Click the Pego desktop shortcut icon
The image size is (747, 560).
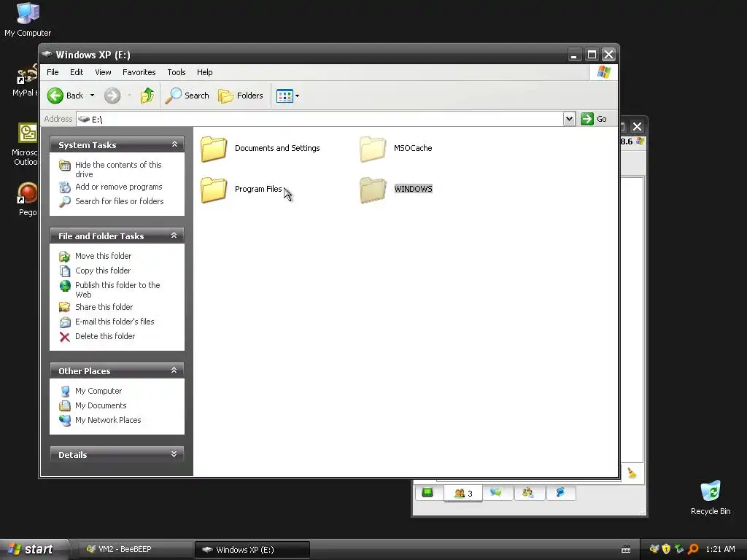28,200
